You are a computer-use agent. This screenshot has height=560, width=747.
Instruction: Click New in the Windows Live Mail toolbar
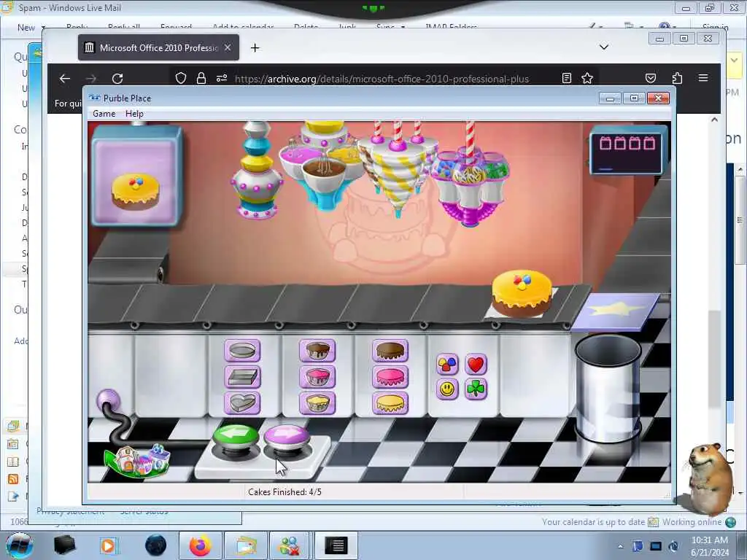26,28
